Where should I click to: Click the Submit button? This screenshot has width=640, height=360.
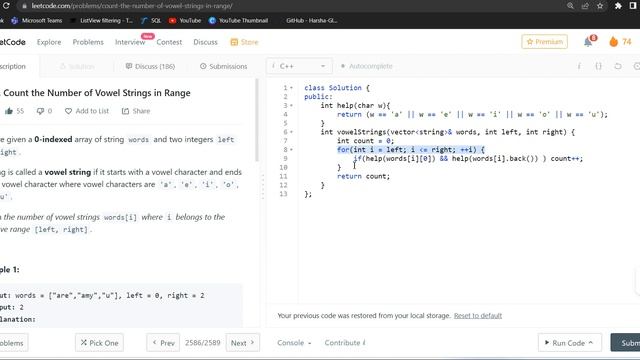626,343
